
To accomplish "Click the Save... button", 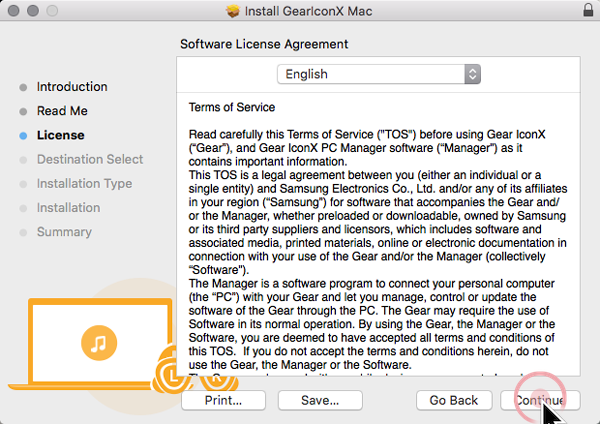I will coord(320,400).
